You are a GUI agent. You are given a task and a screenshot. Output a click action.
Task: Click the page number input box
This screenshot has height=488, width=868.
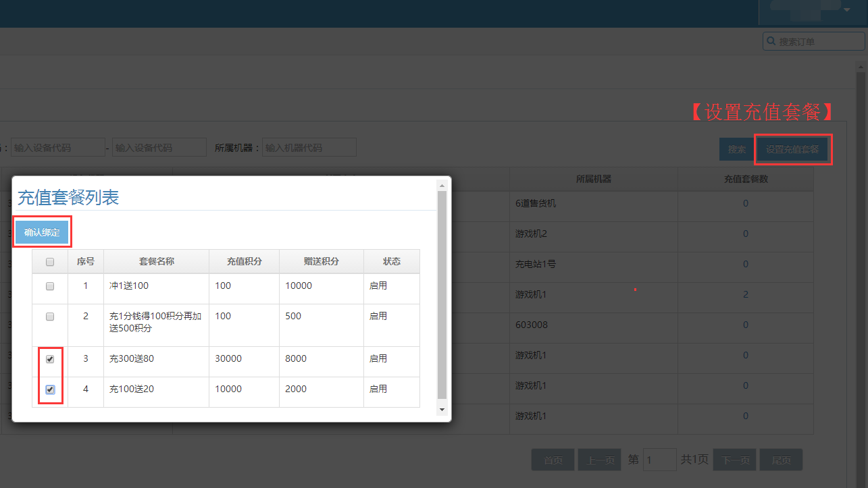659,460
